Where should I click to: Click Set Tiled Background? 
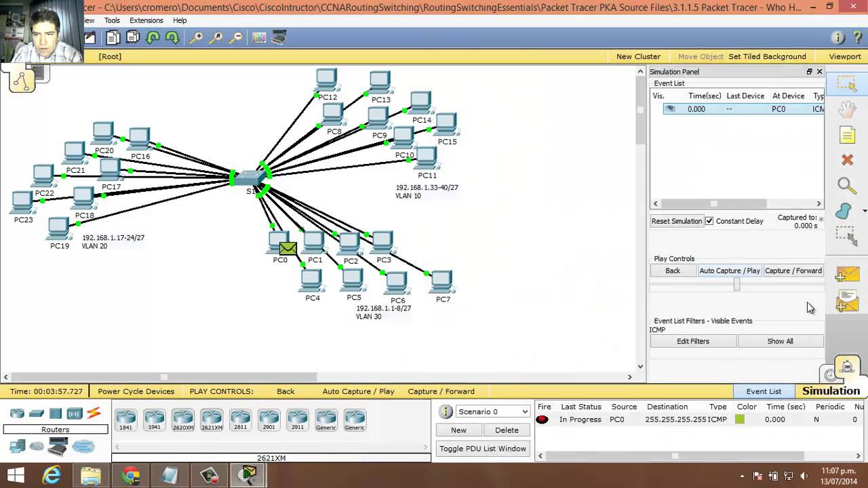coord(767,56)
